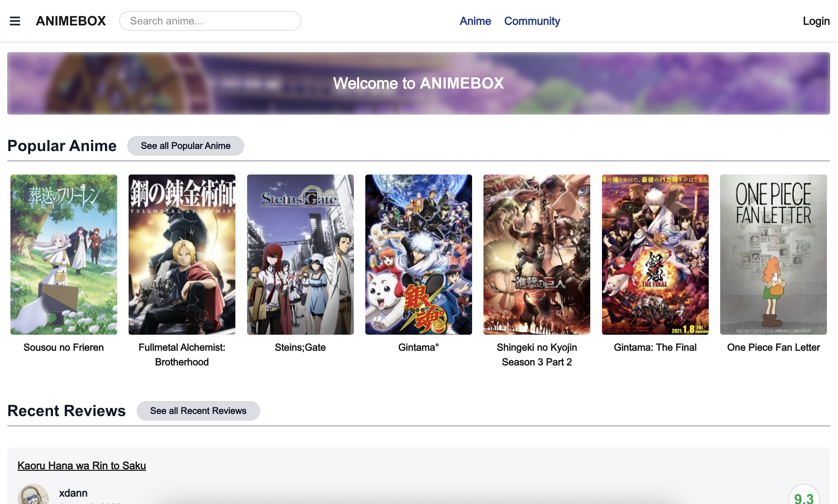Screen dimensions: 838x504
Task: Open the Sousou no Frieren poster
Action: tap(63, 254)
